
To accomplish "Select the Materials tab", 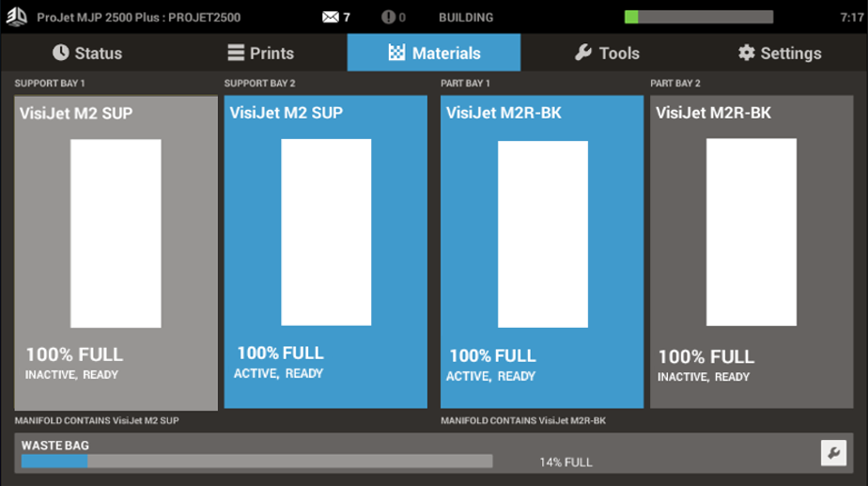I will [x=434, y=53].
